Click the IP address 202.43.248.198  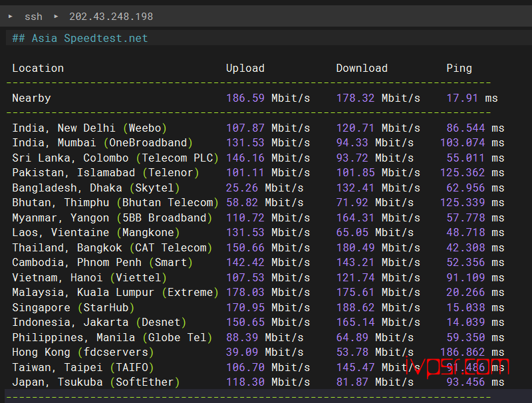pyautogui.click(x=111, y=16)
